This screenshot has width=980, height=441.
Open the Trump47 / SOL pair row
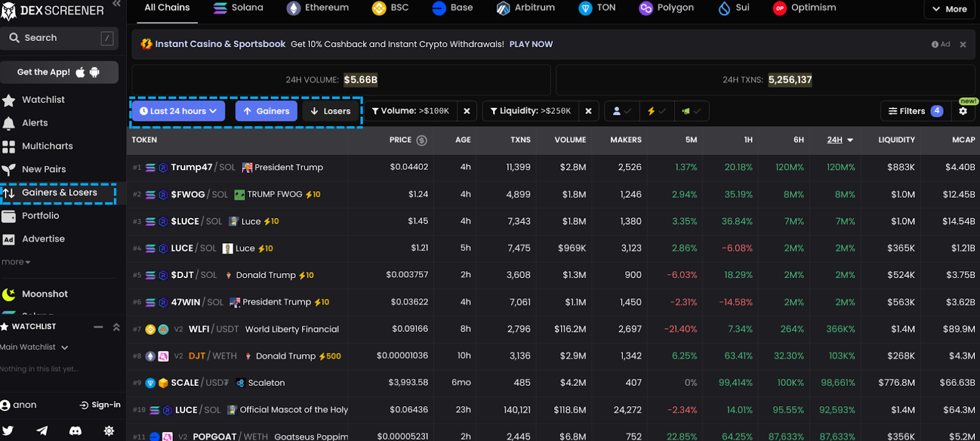(553, 167)
